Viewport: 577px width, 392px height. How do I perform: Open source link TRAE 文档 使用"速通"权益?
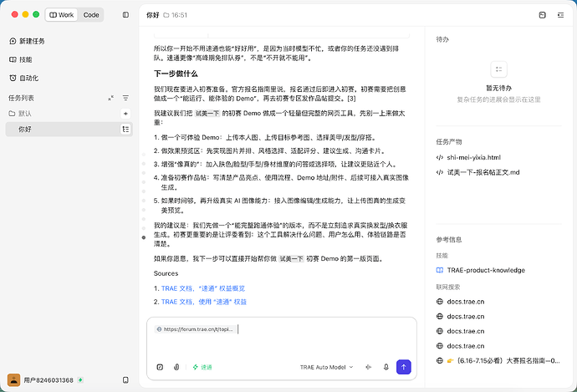tap(203, 302)
